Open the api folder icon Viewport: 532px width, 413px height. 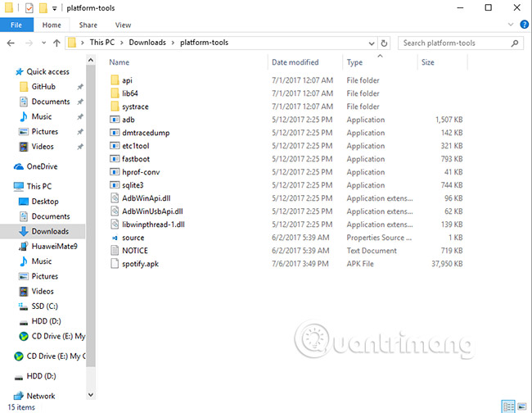pyautogui.click(x=115, y=80)
